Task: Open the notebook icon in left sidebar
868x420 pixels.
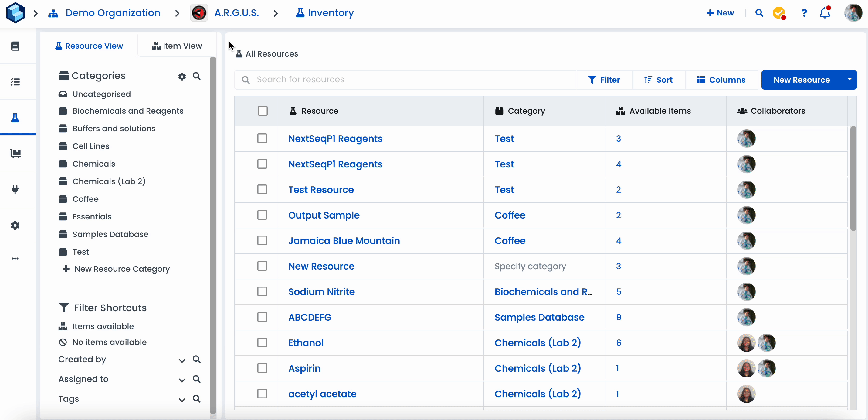Action: pos(15,46)
